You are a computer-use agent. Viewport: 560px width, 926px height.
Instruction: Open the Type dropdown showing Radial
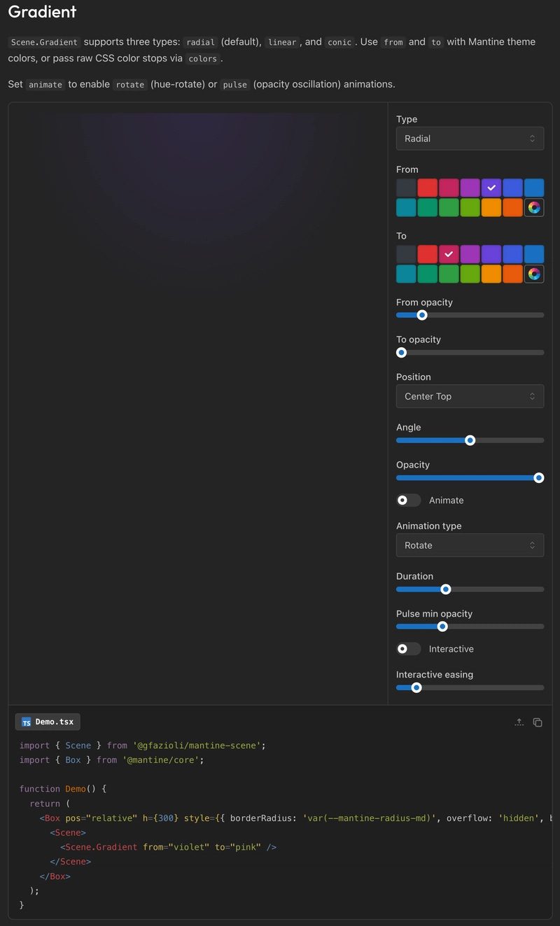pyautogui.click(x=470, y=138)
